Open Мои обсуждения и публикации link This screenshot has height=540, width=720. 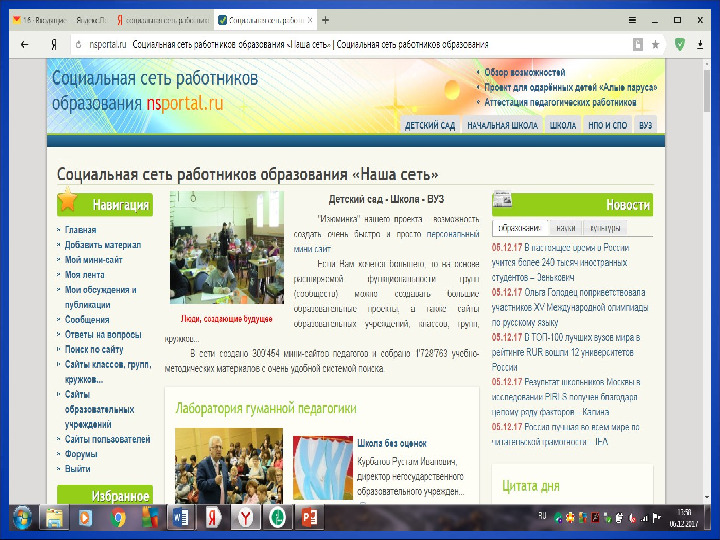click(100, 297)
